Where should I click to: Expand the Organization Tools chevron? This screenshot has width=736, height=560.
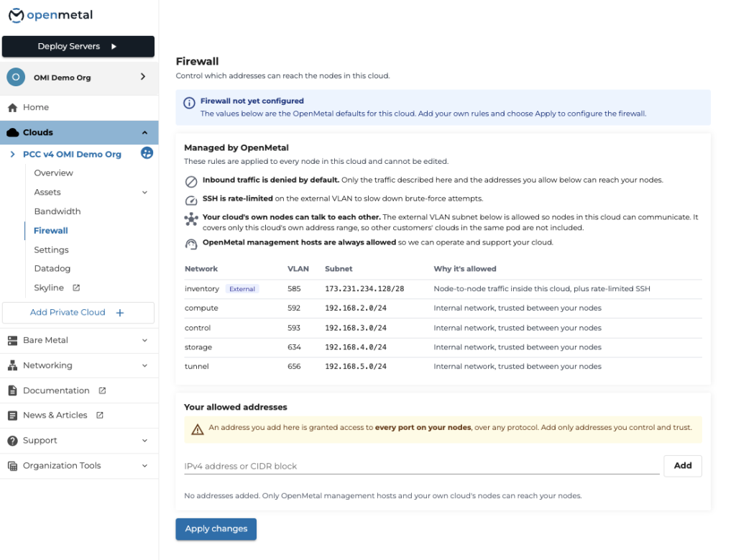[144, 466]
